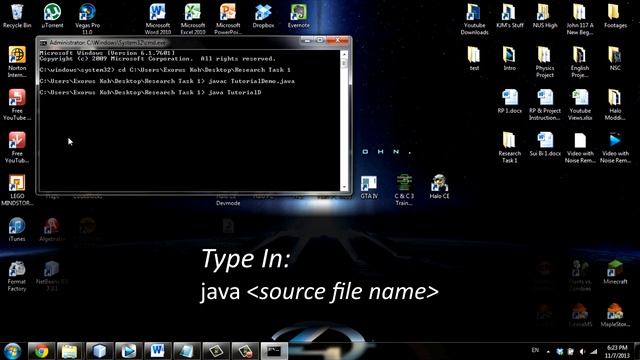The image size is (640, 360).
Task: Open the Sui Bi 1.docx file
Action: coord(545,144)
